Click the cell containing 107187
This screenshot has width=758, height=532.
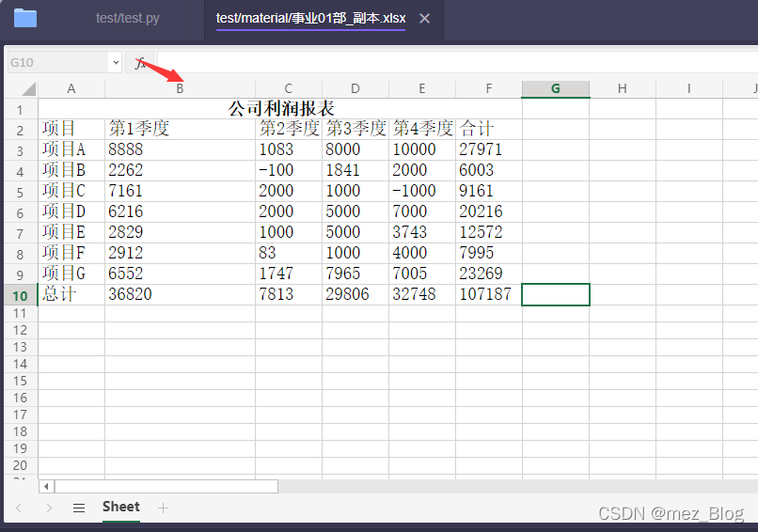[489, 295]
